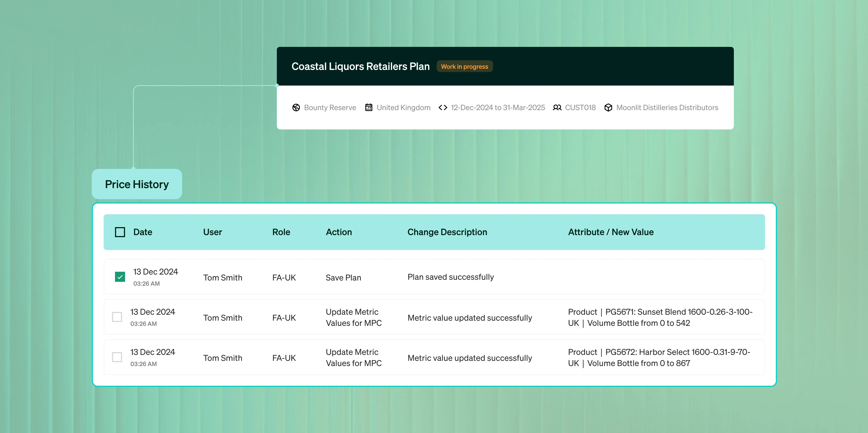Screen dimensions: 868x433
Task: Click the Attribute / New Value column header
Action: [610, 232]
